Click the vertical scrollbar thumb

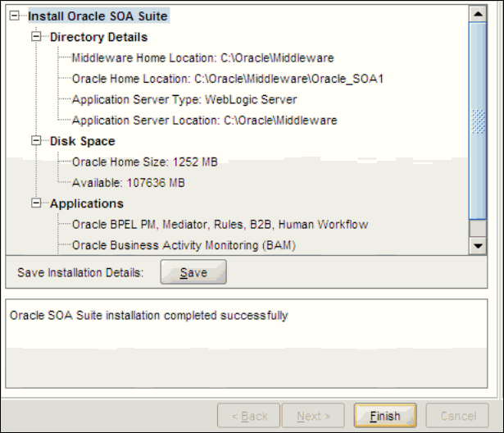(x=478, y=123)
